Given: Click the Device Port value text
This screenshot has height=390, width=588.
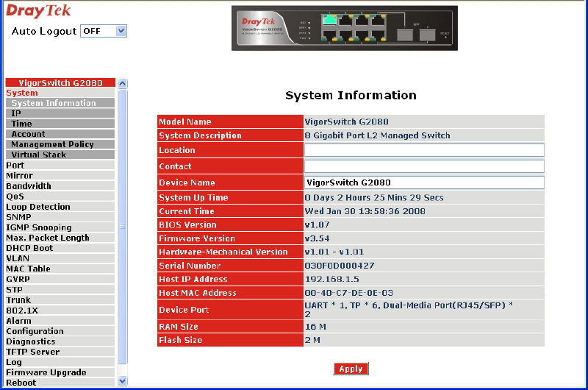Looking at the screenshot, I should tap(409, 310).
